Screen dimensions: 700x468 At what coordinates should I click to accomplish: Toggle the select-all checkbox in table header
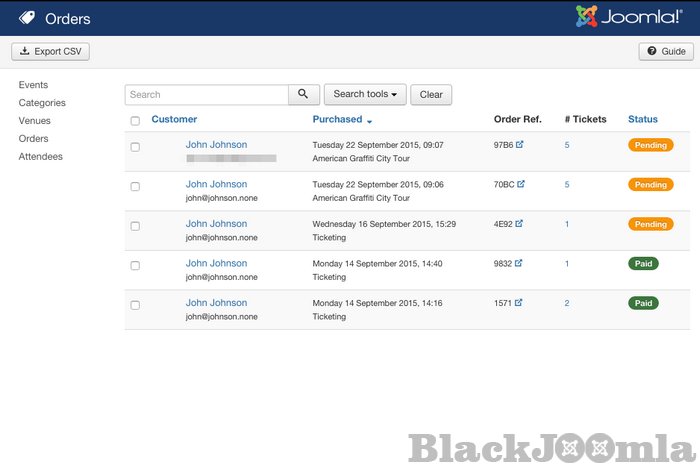click(135, 121)
